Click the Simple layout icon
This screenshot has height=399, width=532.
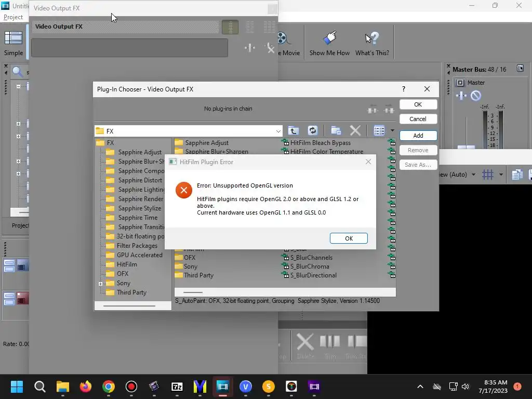point(14,44)
